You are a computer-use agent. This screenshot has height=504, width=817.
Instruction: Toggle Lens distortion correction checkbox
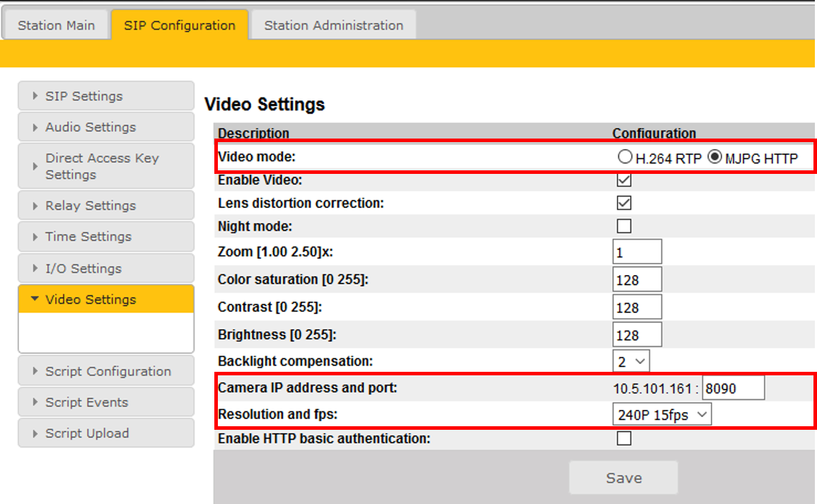(624, 203)
